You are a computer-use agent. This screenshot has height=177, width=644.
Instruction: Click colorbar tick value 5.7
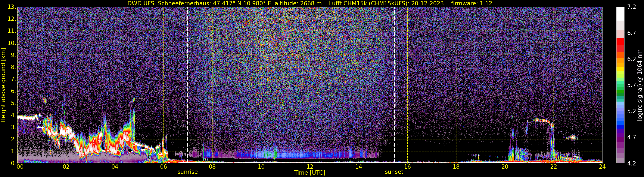click(632, 85)
